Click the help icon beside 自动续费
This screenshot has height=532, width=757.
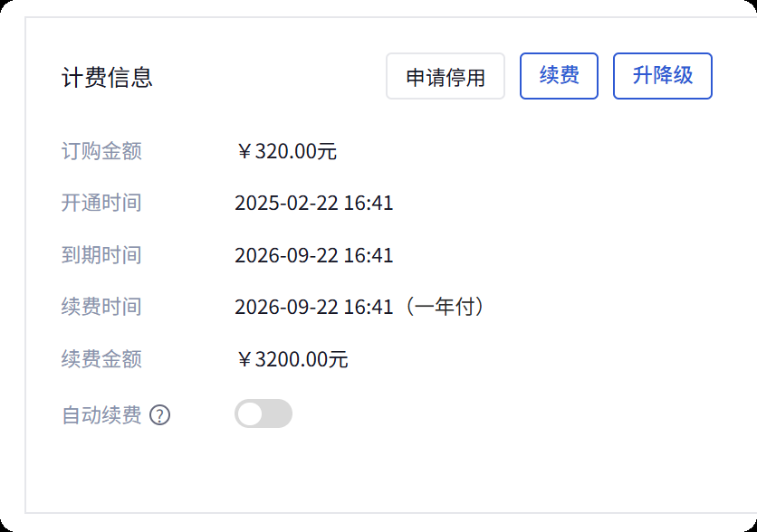click(160, 415)
